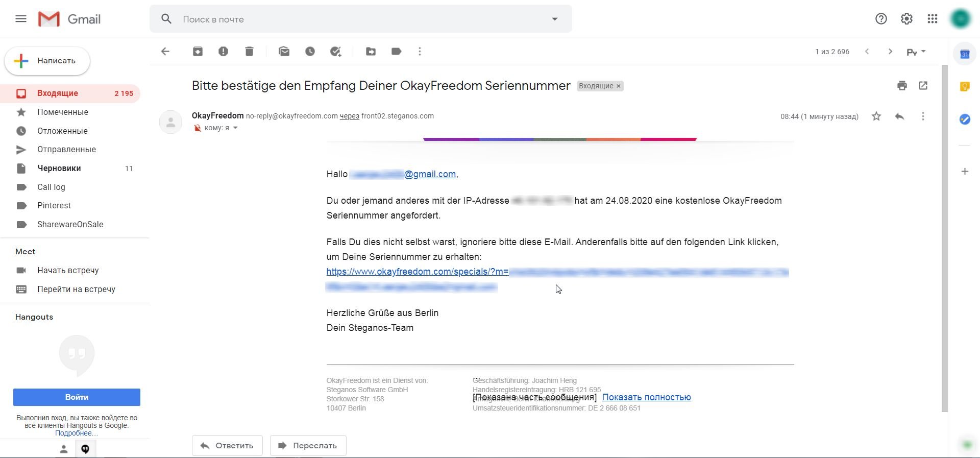Screen dimensions: 980x458
Task: Open Hangouts conversations icon
Action: click(85, 449)
